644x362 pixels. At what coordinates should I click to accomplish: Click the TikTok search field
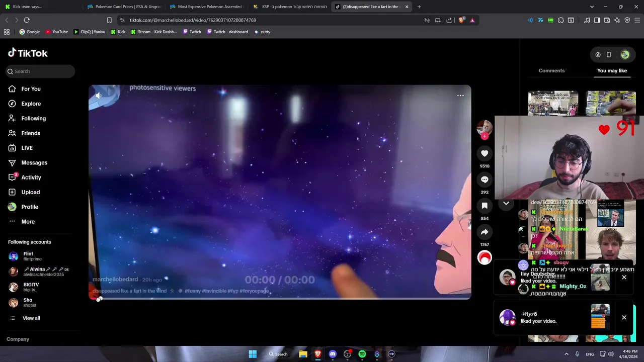coord(40,71)
